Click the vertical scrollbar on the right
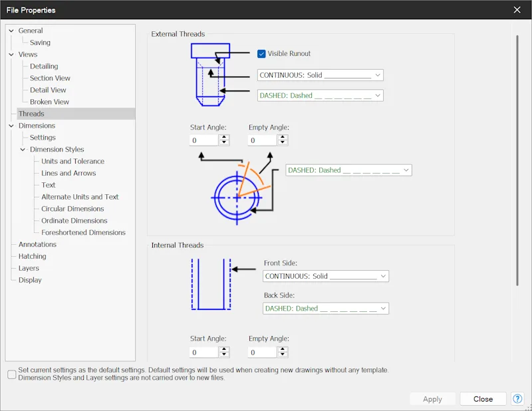532x411 pixels. tap(517, 160)
